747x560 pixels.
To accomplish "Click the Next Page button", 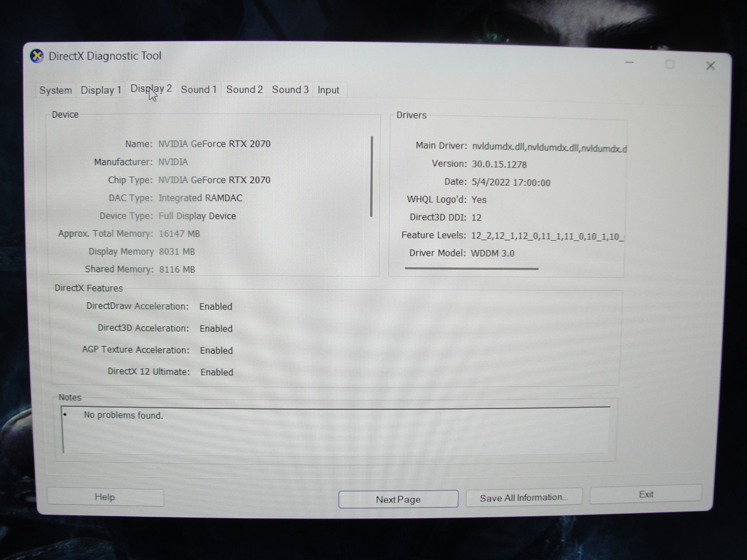I will coord(398,499).
